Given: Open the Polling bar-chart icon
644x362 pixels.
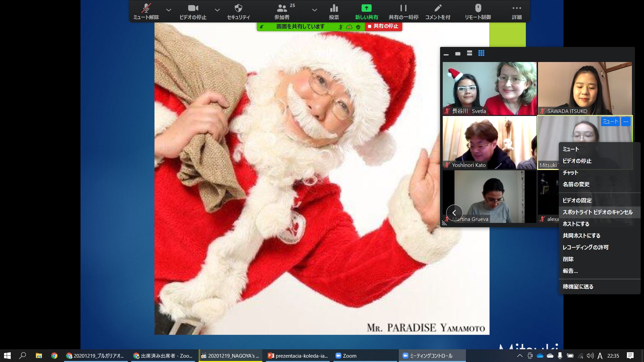Looking at the screenshot, I should point(334,8).
